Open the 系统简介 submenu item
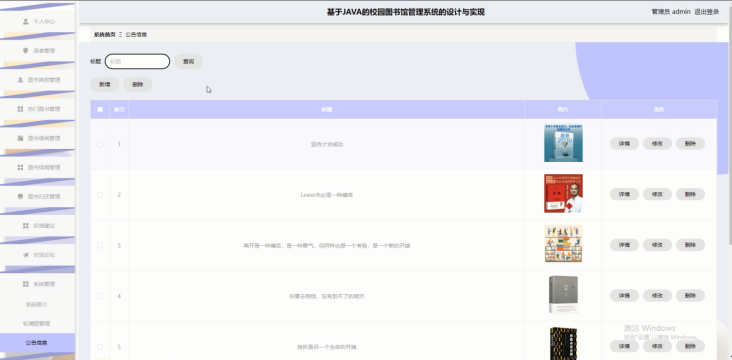Image resolution: width=732 pixels, height=360 pixels. [x=36, y=304]
